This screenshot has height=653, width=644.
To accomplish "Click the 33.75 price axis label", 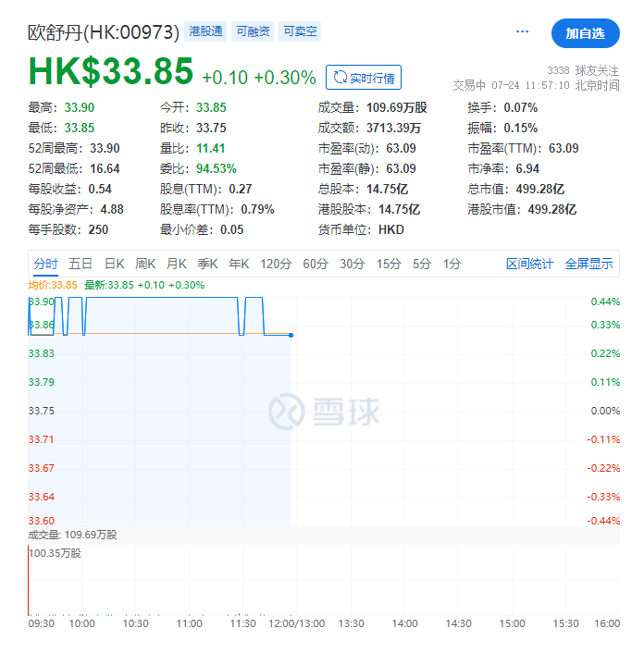I will tap(42, 411).
